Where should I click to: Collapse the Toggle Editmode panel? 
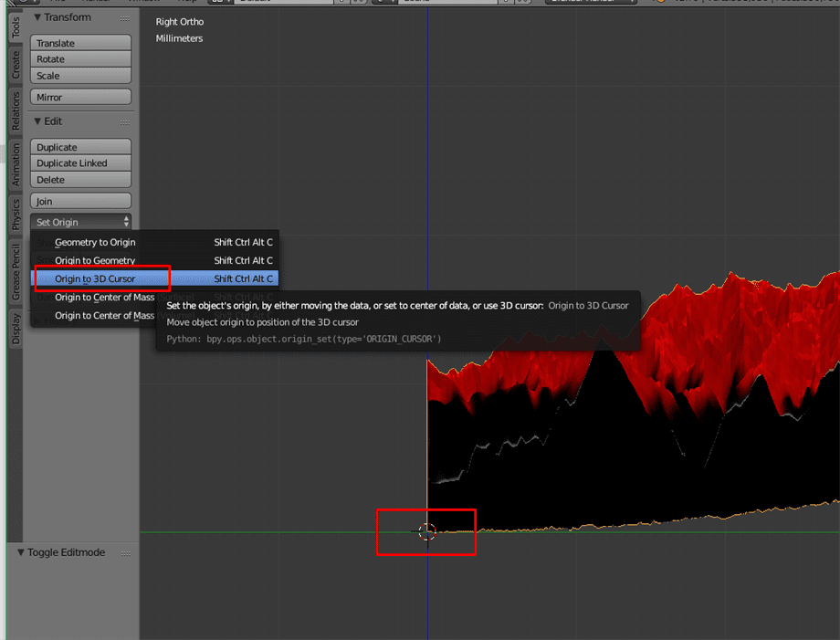[x=21, y=552]
